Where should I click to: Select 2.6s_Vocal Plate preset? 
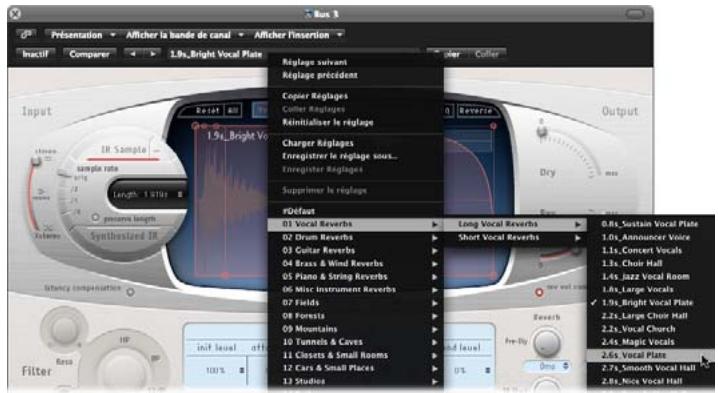point(651,355)
